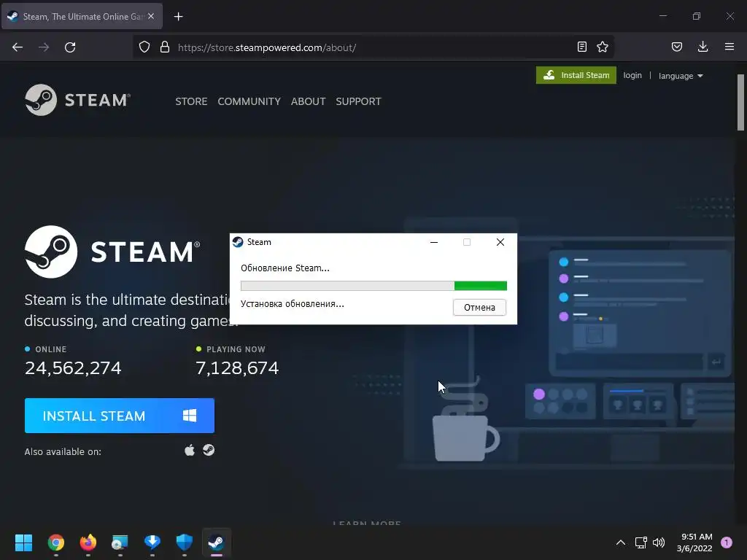Image resolution: width=747 pixels, height=560 pixels.
Task: Open the volume speaker tray icon
Action: pos(659,542)
